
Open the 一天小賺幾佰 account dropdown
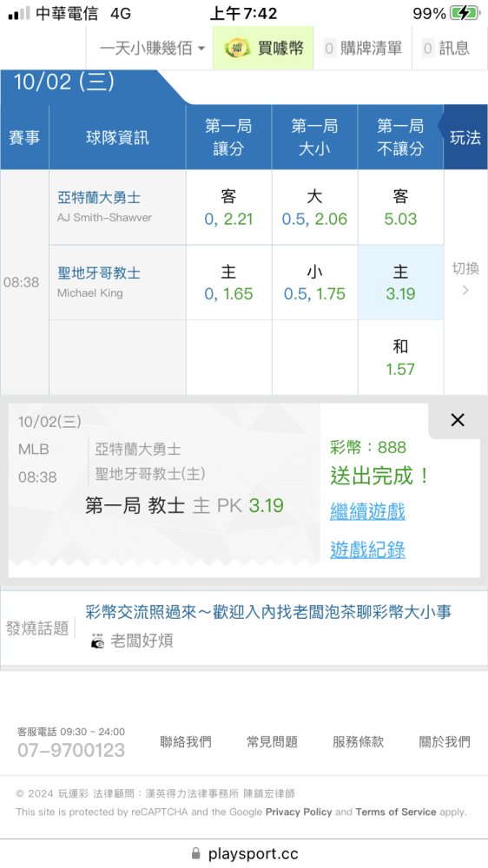[x=152, y=48]
